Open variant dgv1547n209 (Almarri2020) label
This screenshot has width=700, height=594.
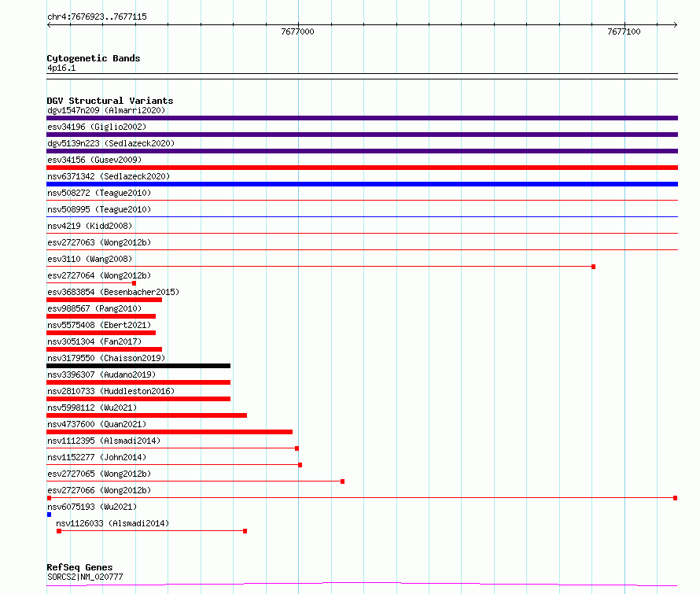pyautogui.click(x=106, y=110)
